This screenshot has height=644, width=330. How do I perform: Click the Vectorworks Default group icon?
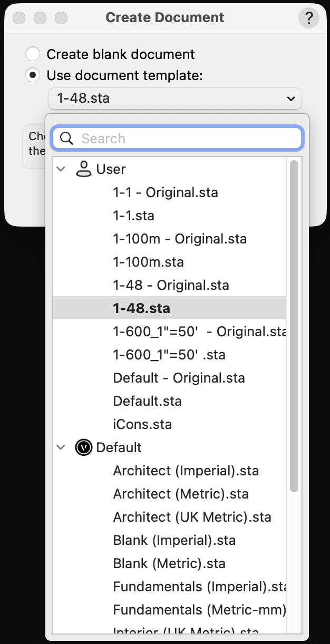(x=84, y=447)
